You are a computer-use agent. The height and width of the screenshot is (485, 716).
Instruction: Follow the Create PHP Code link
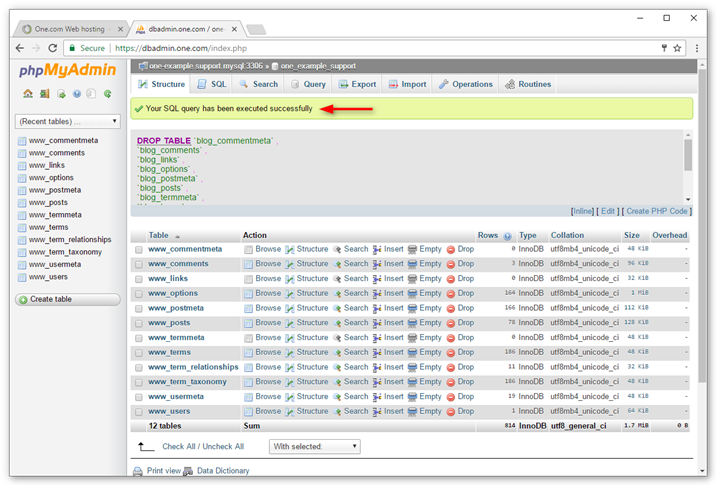(657, 211)
